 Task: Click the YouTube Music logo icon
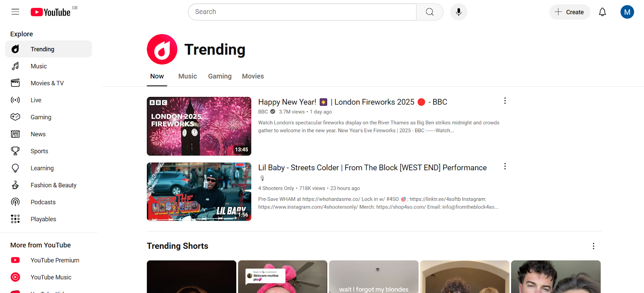(15, 277)
